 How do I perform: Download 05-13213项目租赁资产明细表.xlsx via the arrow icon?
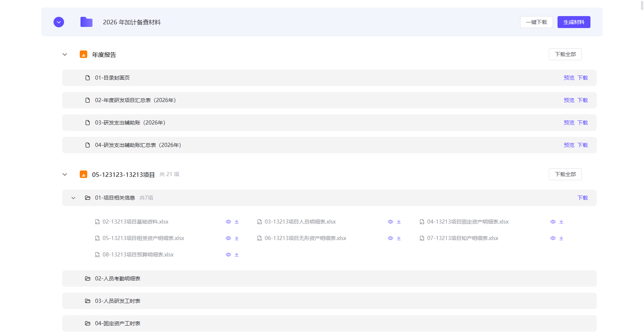click(237, 238)
